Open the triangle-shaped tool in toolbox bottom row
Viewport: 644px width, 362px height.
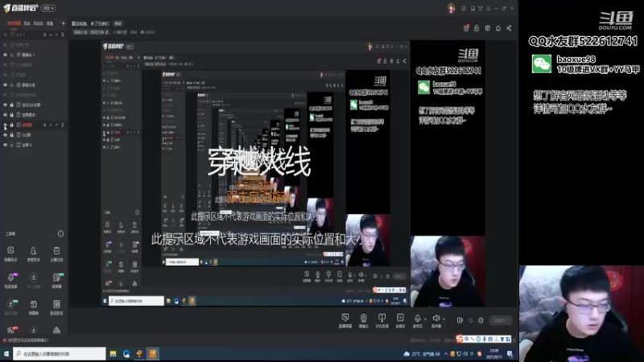56,330
